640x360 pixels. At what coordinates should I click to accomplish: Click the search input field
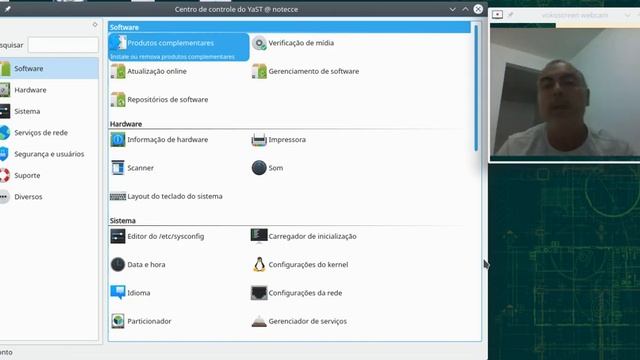(x=63, y=45)
